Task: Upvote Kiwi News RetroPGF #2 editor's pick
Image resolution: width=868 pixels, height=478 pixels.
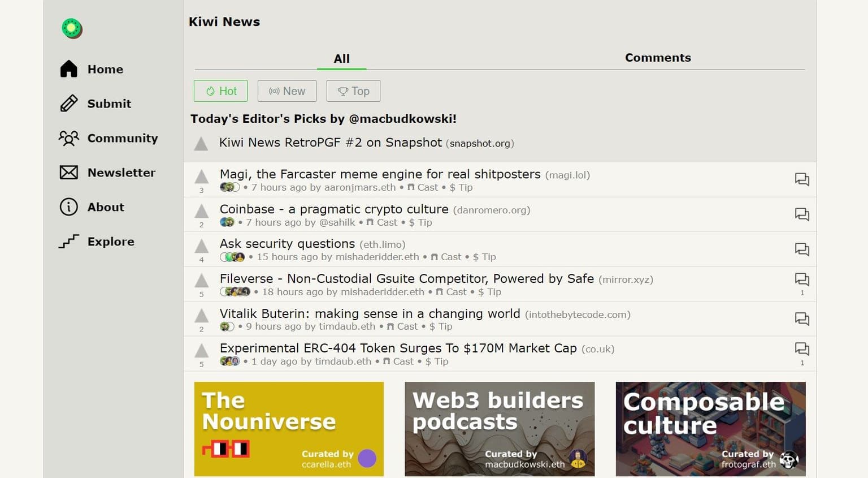Action: click(201, 144)
